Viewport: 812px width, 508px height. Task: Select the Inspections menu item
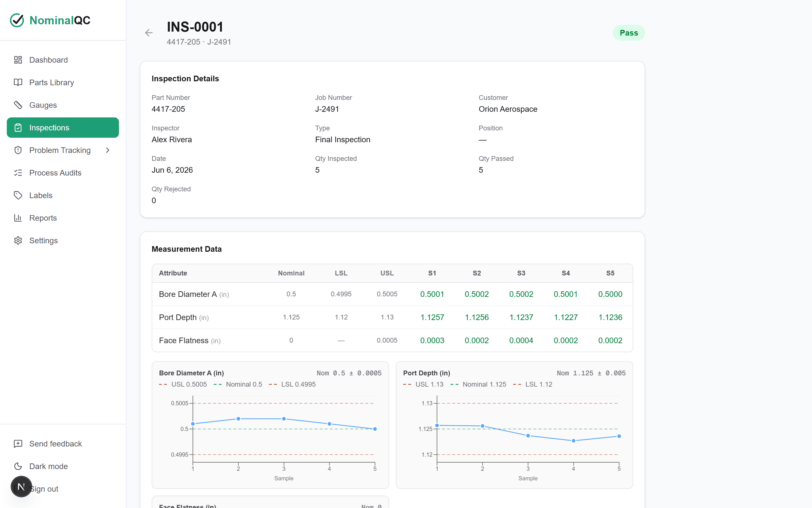(x=63, y=128)
